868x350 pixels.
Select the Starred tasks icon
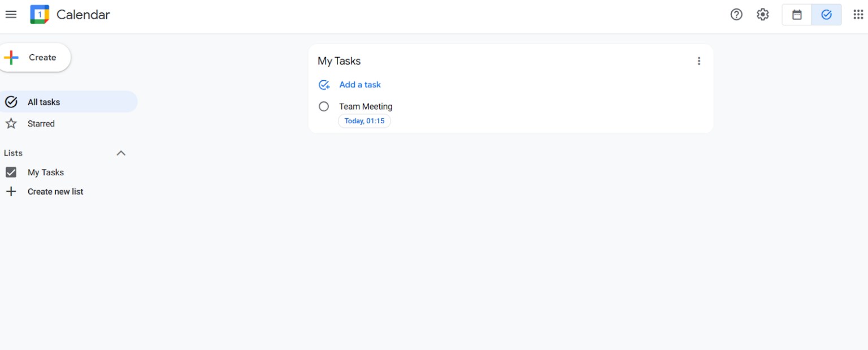pos(11,123)
